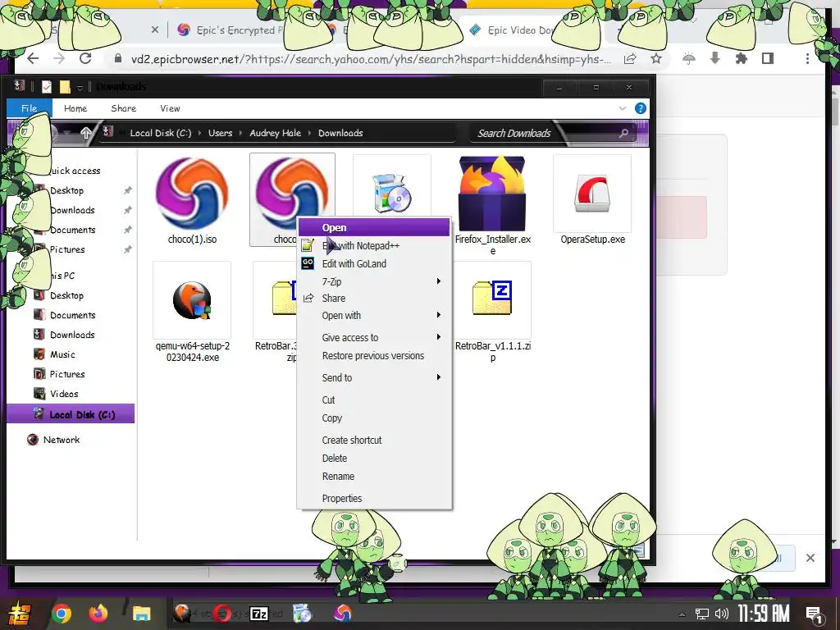
Task: Expand the Send to submenu
Action: click(374, 377)
